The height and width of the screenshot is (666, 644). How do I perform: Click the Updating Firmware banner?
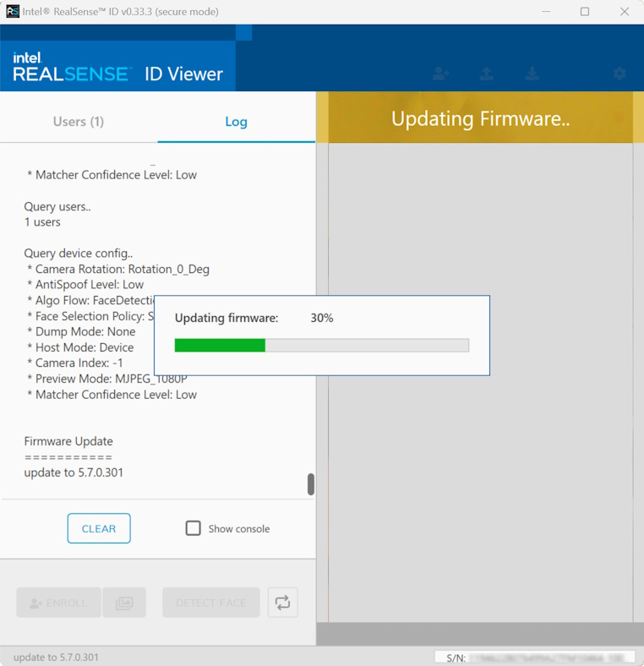[480, 118]
